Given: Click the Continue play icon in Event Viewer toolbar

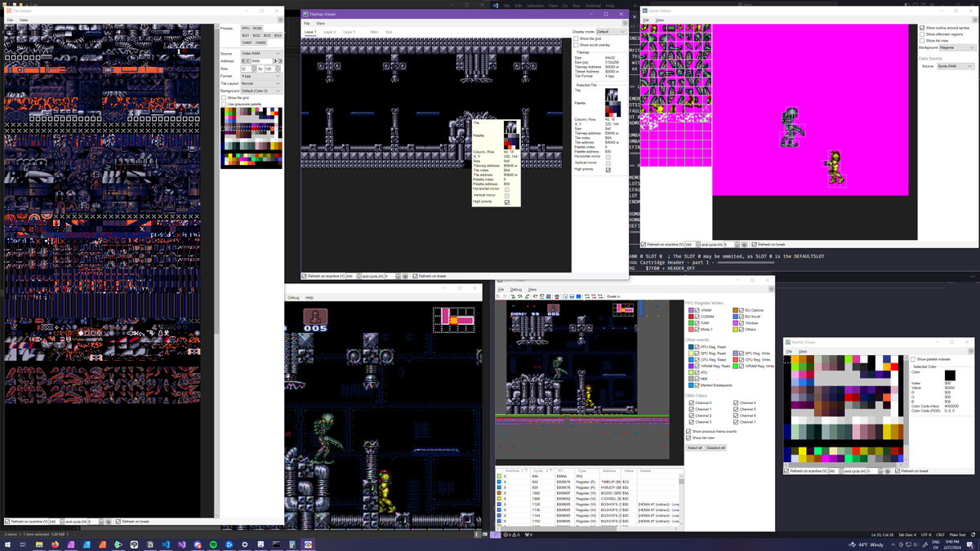Looking at the screenshot, I should tap(498, 296).
